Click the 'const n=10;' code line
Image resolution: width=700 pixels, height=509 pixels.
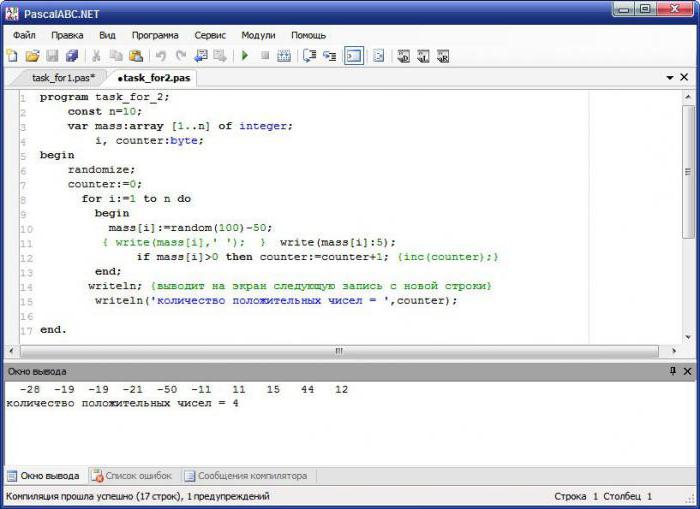pos(104,112)
